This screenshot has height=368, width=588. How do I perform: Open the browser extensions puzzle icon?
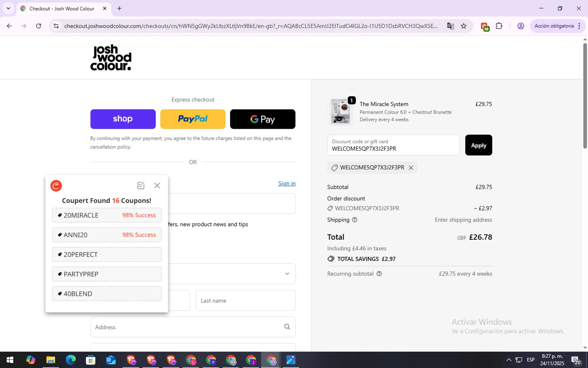pyautogui.click(x=499, y=26)
